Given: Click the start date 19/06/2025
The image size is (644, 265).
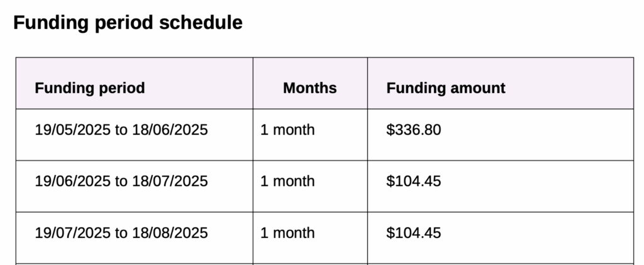Looking at the screenshot, I should pyautogui.click(x=73, y=182).
